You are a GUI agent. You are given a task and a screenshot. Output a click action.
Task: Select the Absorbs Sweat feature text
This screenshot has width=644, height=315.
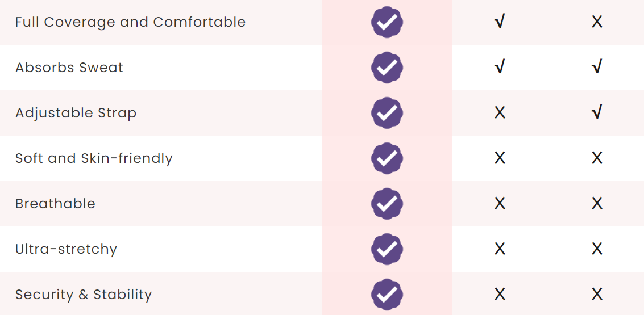point(69,68)
